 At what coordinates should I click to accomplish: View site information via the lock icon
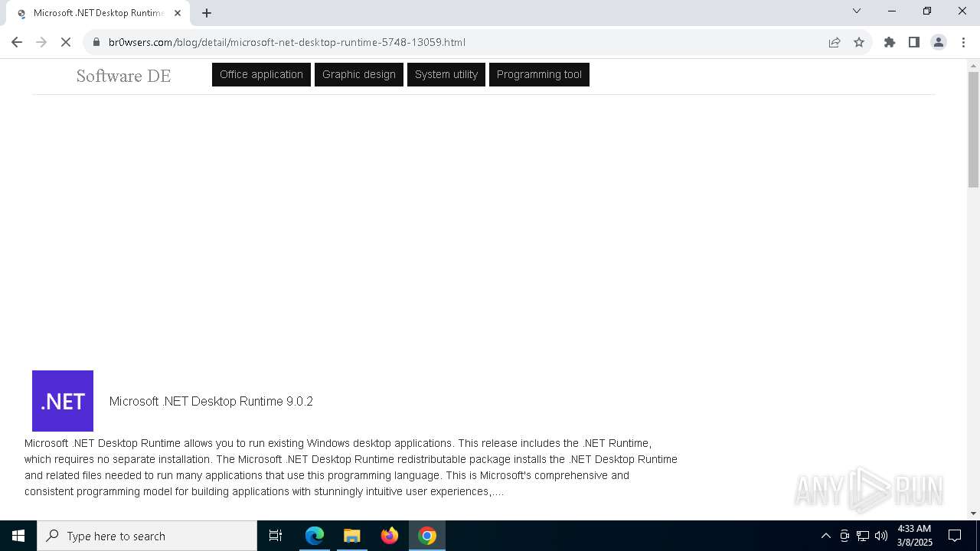tap(96, 42)
